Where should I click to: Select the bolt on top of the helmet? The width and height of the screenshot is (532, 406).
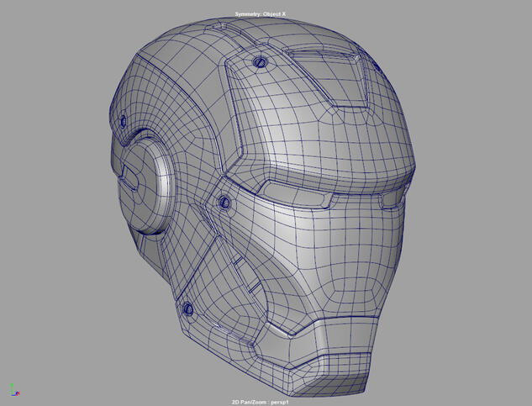click(x=258, y=62)
